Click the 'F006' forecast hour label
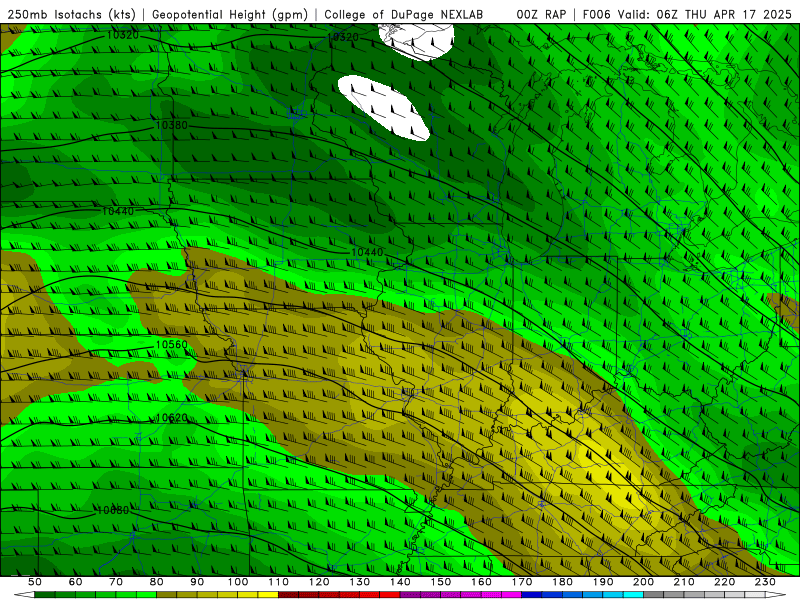Viewport: 800px width, 600px height. click(x=596, y=14)
